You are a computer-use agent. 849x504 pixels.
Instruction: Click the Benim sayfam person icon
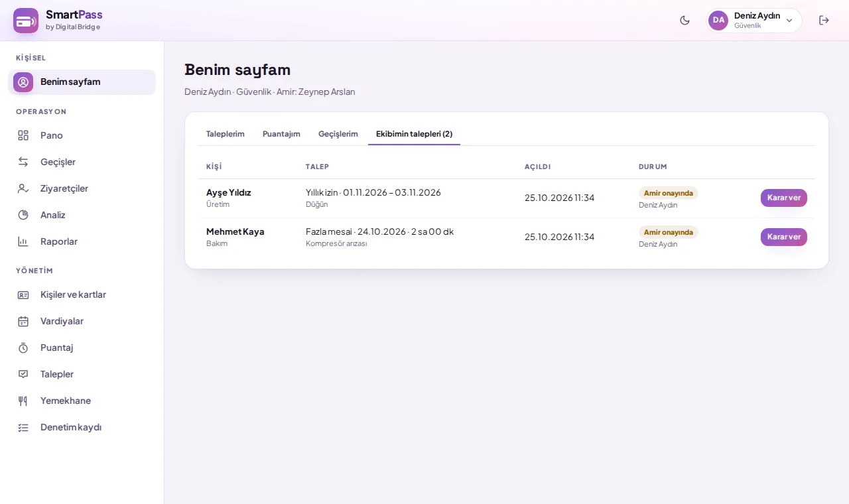tap(23, 82)
